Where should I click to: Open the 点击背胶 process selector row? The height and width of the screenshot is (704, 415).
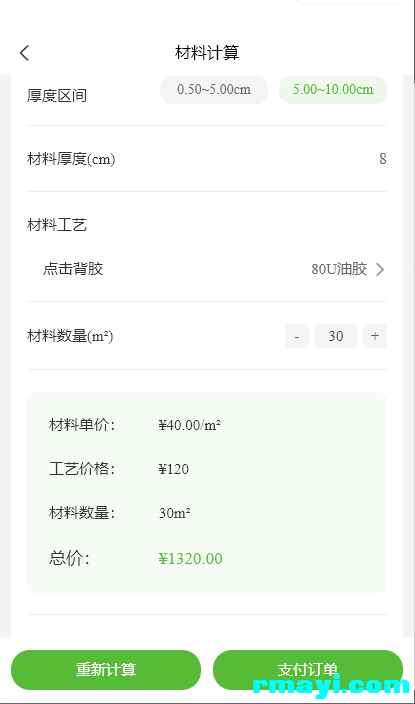pos(207,269)
